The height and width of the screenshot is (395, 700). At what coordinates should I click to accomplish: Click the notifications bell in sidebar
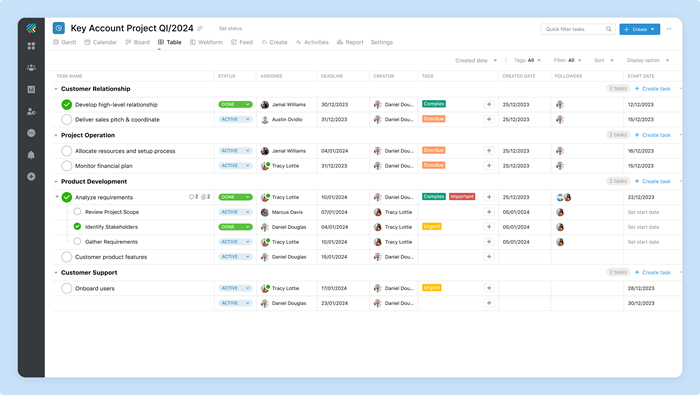coord(31,155)
